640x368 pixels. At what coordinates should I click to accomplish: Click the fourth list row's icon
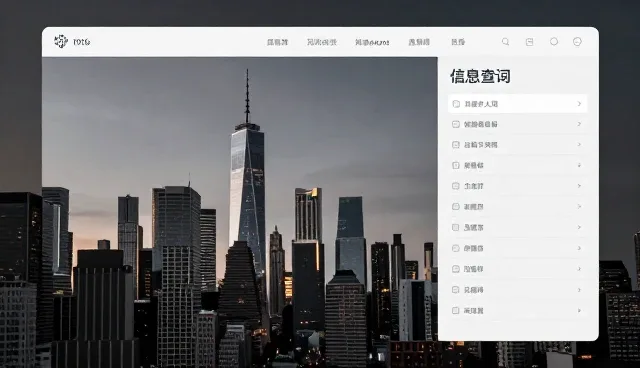click(x=456, y=165)
